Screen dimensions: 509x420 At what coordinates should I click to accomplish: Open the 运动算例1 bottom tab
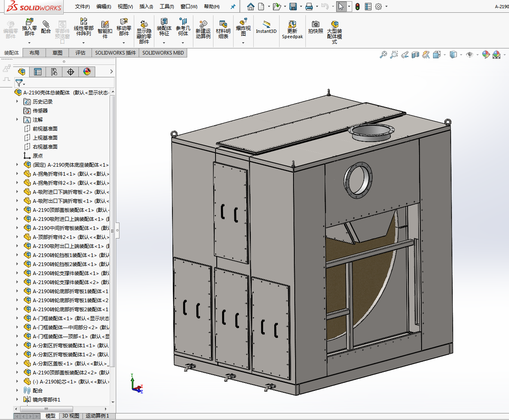97,416
